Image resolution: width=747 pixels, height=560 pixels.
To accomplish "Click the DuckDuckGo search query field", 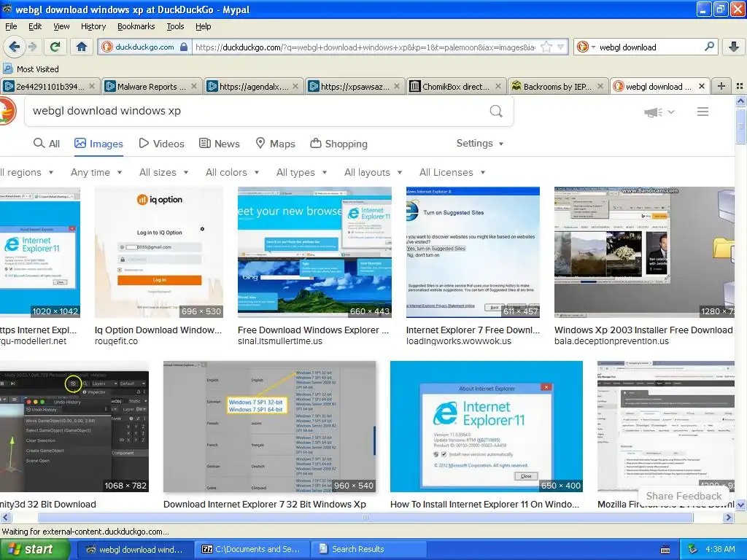I will [x=258, y=111].
